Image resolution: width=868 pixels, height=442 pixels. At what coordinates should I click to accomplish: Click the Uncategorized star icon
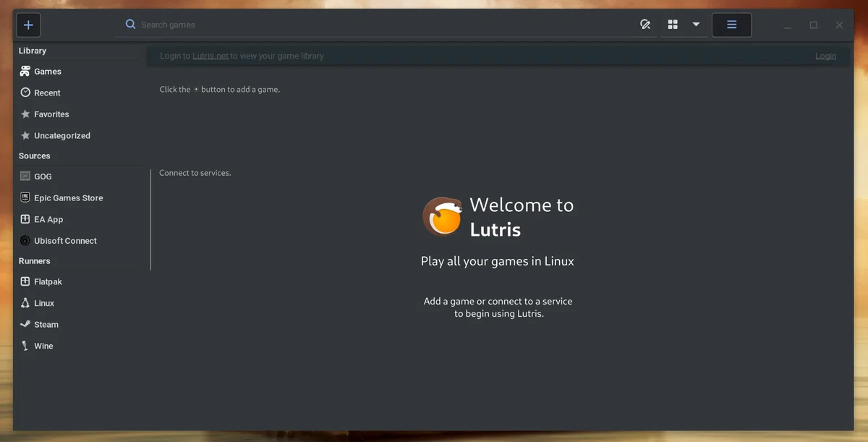(x=25, y=135)
